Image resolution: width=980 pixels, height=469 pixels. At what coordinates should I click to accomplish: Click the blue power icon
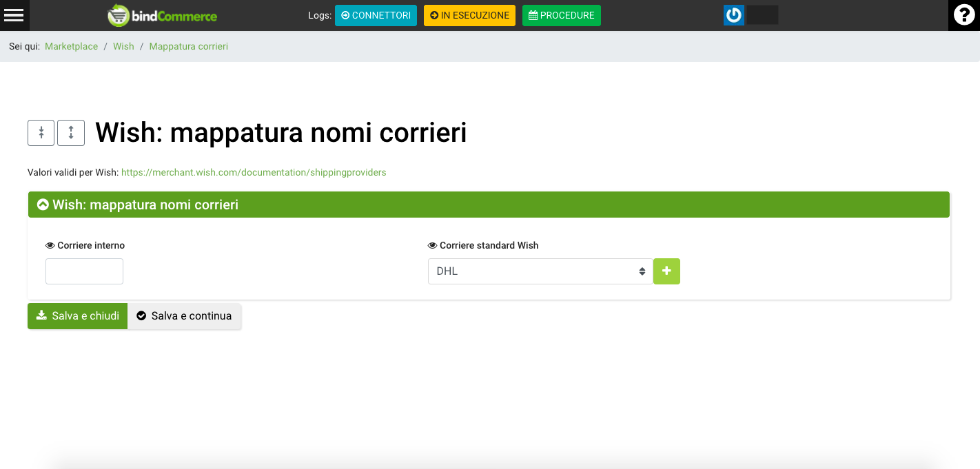coord(733,15)
